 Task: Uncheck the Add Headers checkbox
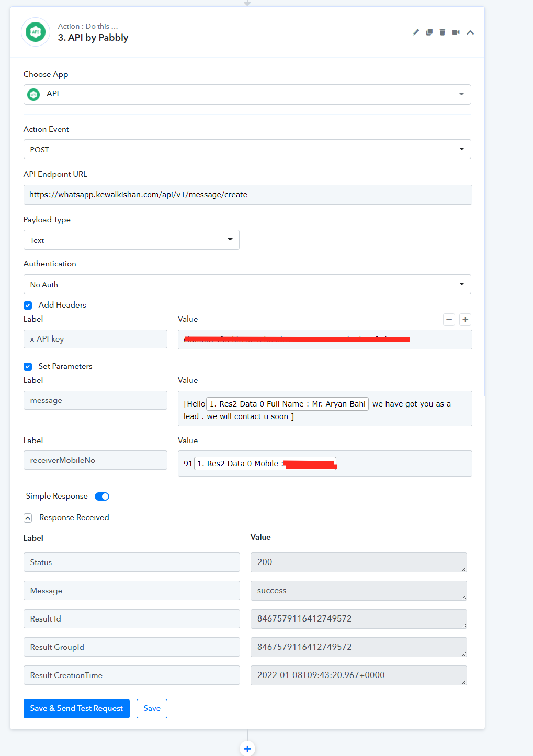click(28, 306)
